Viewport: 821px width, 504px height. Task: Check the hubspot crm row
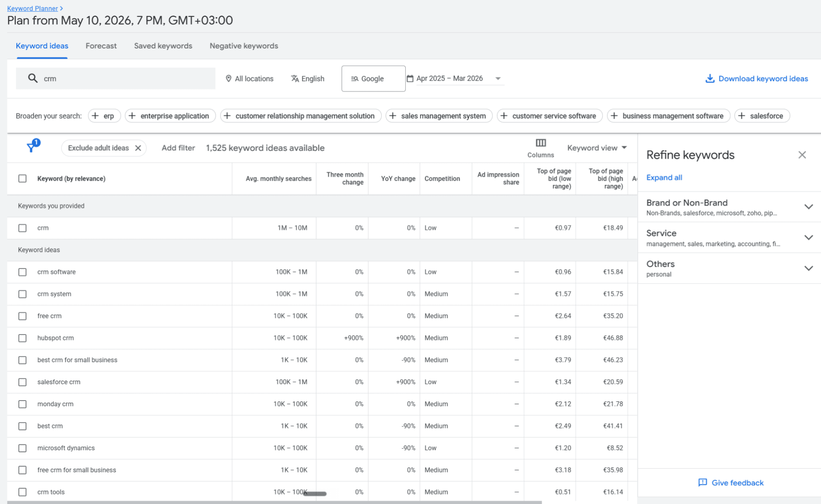(x=23, y=338)
